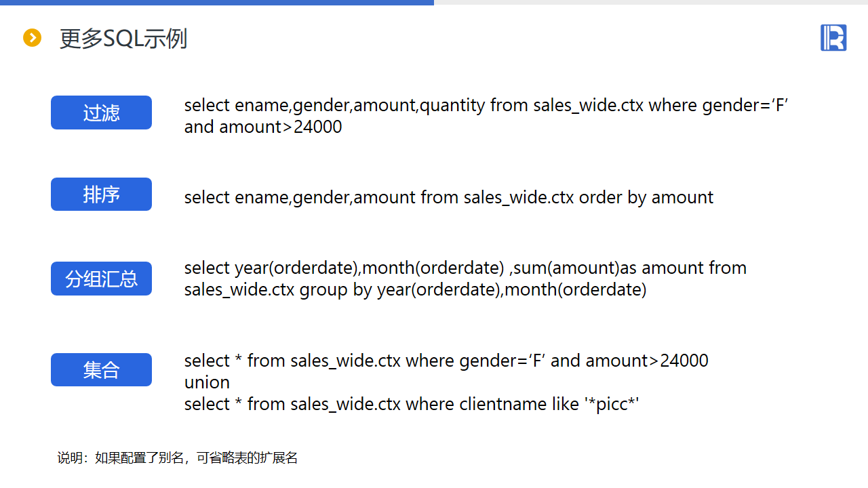
Task: Click the 'sales_wide.ctx group by year(orderdate)' line
Action: click(x=415, y=290)
